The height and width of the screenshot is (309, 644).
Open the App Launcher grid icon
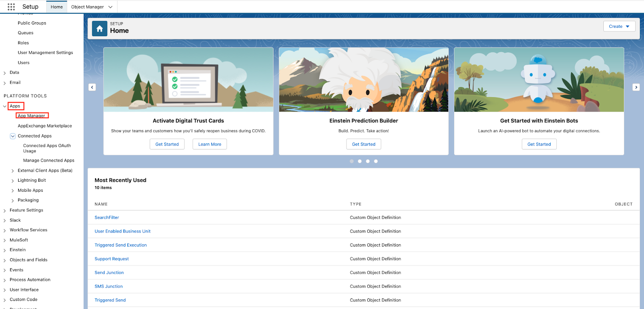coord(11,7)
